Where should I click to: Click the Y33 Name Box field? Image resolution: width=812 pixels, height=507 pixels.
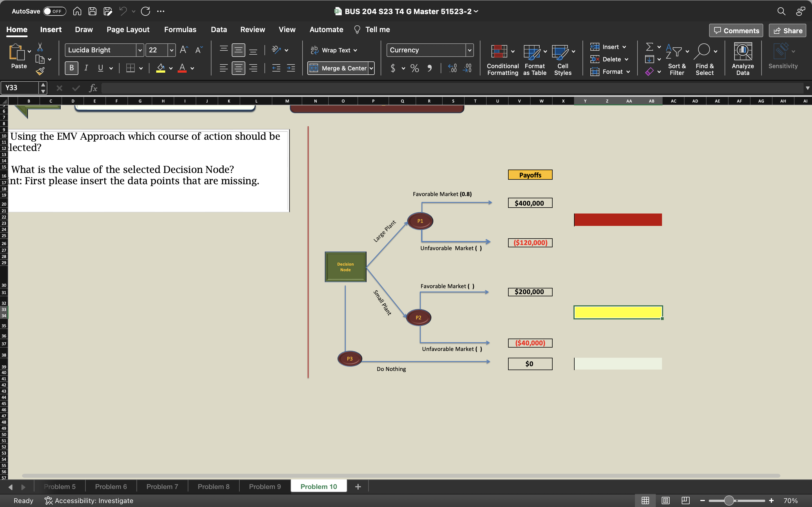click(x=20, y=88)
